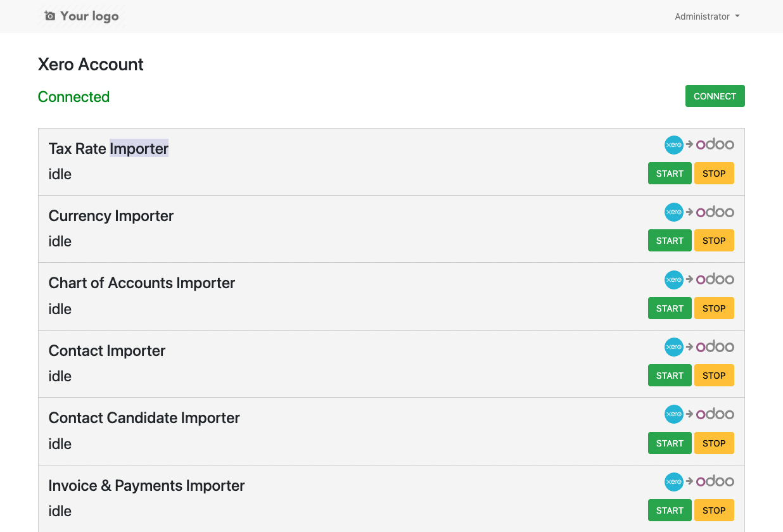Stop the Contact Importer

(x=714, y=376)
